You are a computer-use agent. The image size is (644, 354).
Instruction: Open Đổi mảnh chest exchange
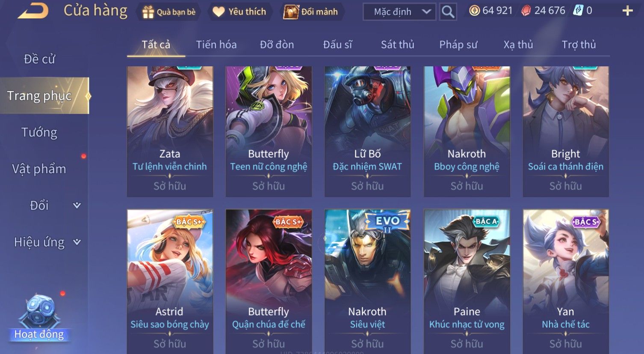click(311, 12)
